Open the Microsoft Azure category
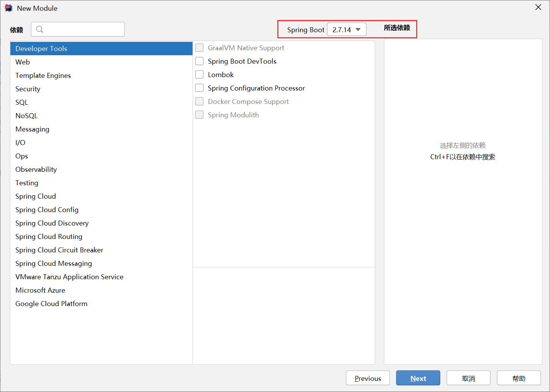 pos(101,290)
